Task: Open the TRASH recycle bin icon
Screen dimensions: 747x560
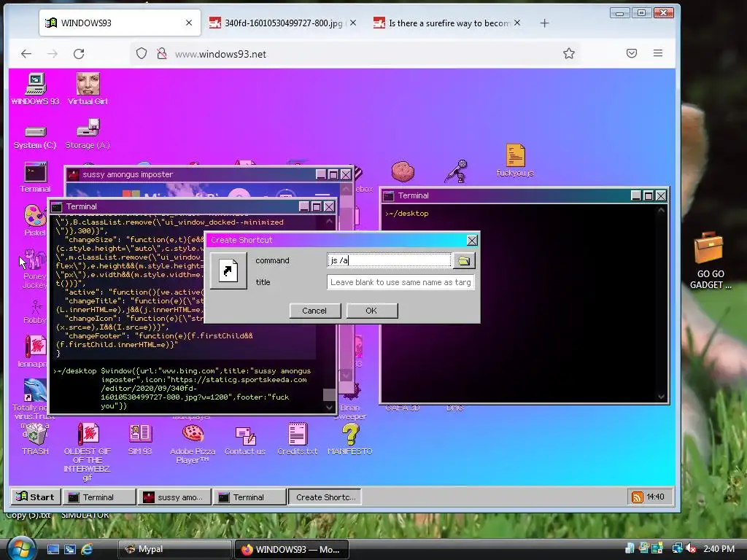Action: [x=35, y=435]
